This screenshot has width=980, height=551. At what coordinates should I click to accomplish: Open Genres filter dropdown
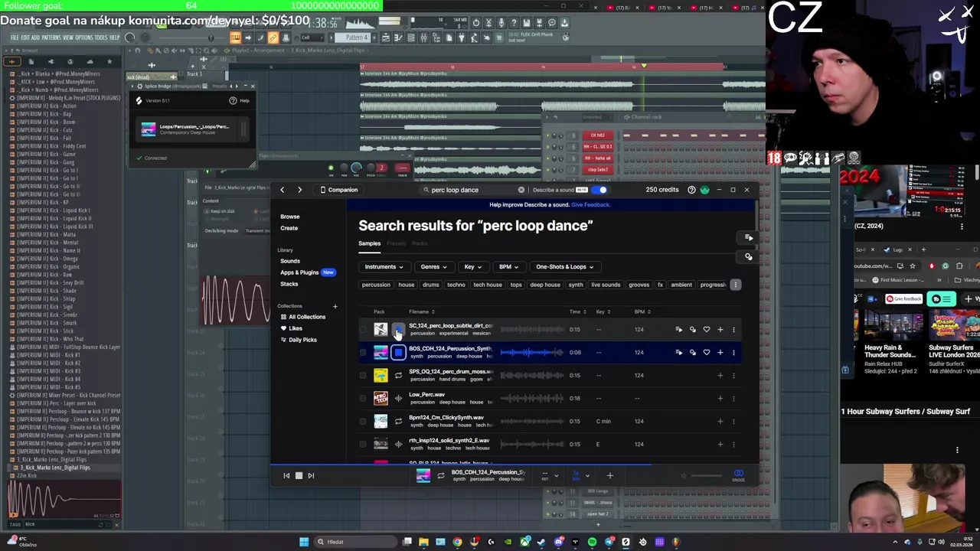[x=433, y=267]
